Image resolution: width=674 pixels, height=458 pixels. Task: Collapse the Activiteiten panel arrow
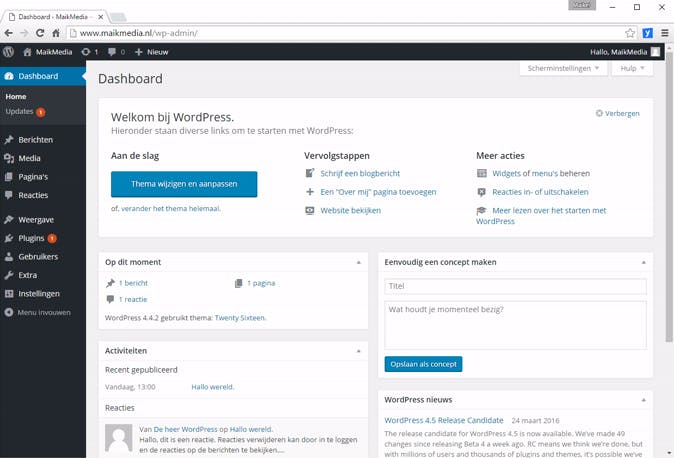(x=358, y=351)
